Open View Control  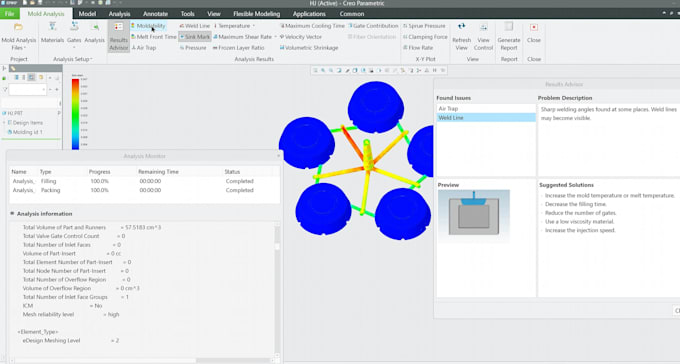[483, 36]
